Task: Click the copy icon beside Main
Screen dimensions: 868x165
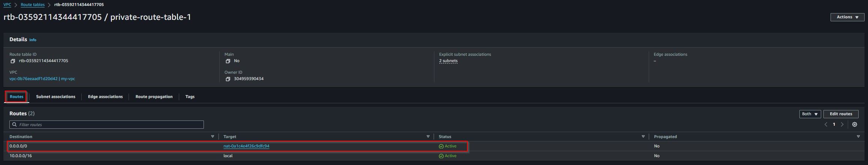Action: tap(228, 61)
